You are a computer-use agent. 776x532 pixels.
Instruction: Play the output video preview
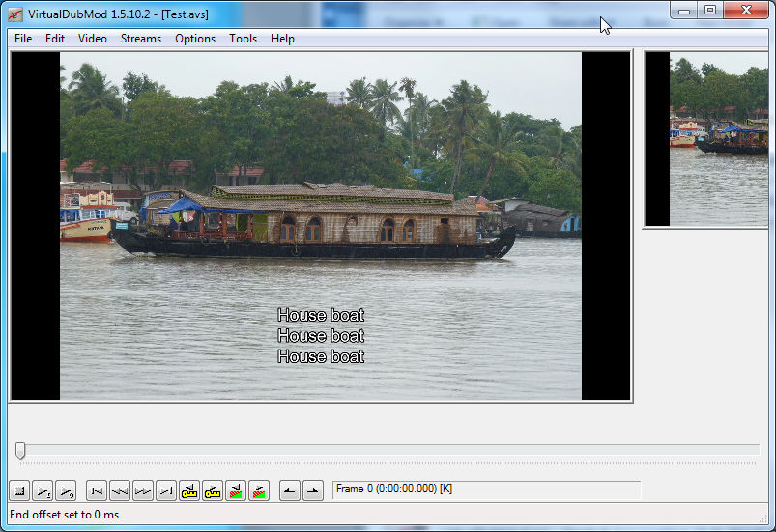click(x=66, y=490)
